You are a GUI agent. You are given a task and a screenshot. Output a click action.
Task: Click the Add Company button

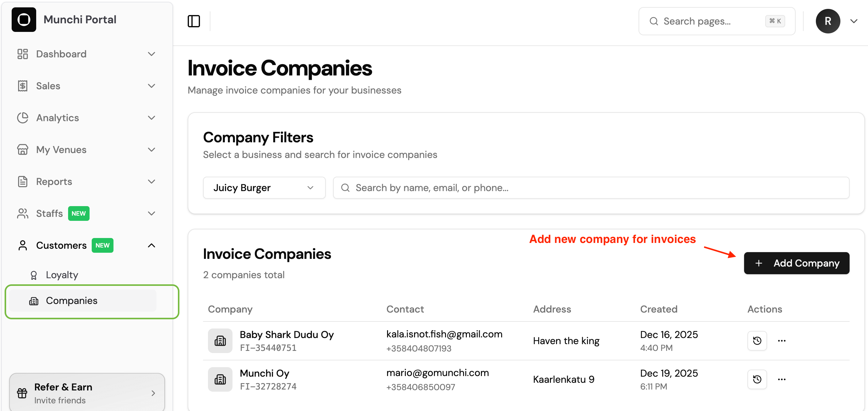point(797,263)
